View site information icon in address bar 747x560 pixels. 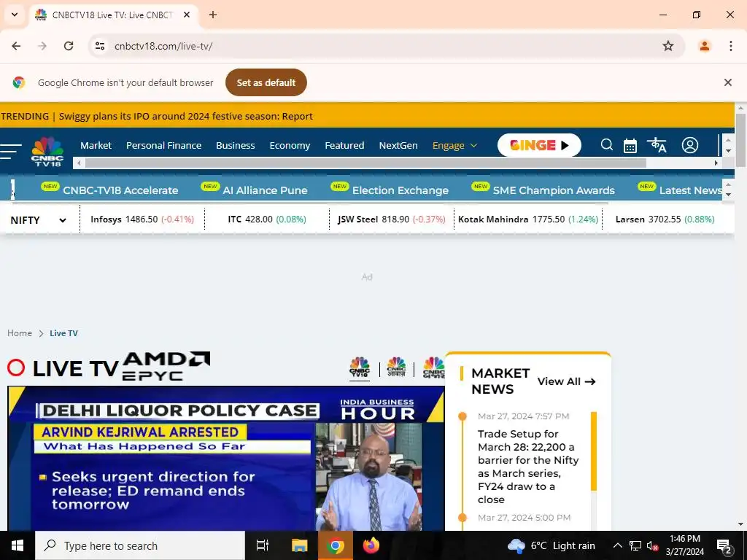pos(99,46)
